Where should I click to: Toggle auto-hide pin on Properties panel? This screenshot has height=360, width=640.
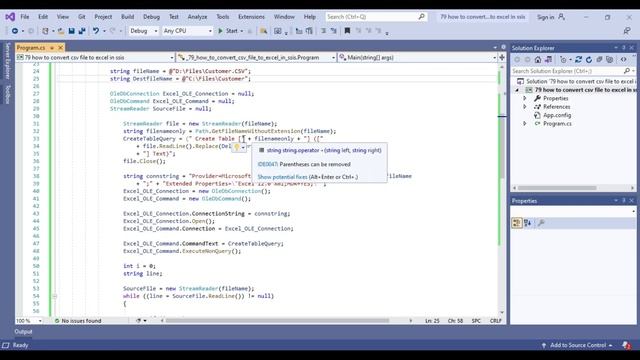click(624, 201)
